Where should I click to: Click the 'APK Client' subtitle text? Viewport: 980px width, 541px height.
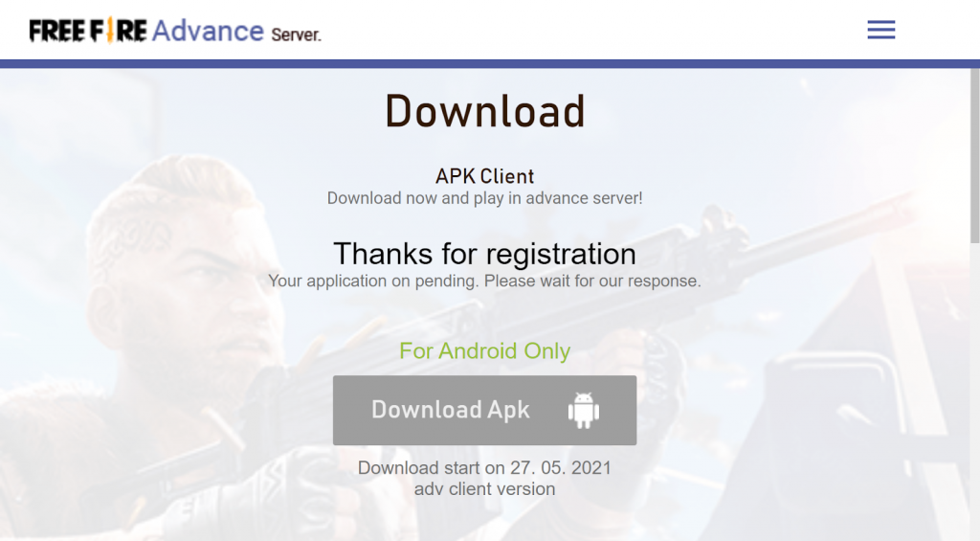[x=485, y=176]
